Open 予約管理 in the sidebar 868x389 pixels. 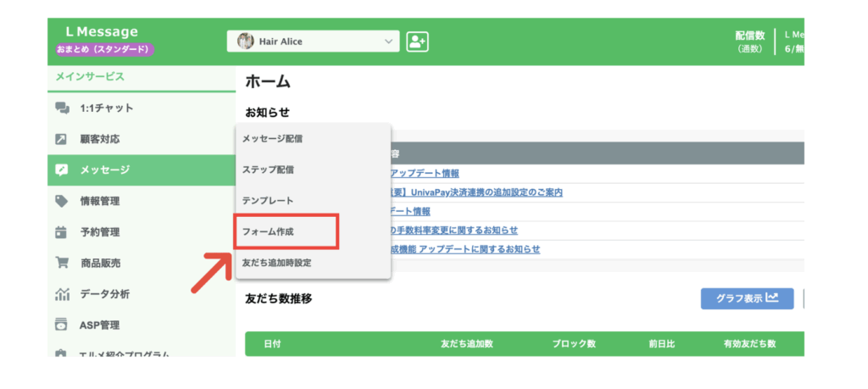coord(142,232)
